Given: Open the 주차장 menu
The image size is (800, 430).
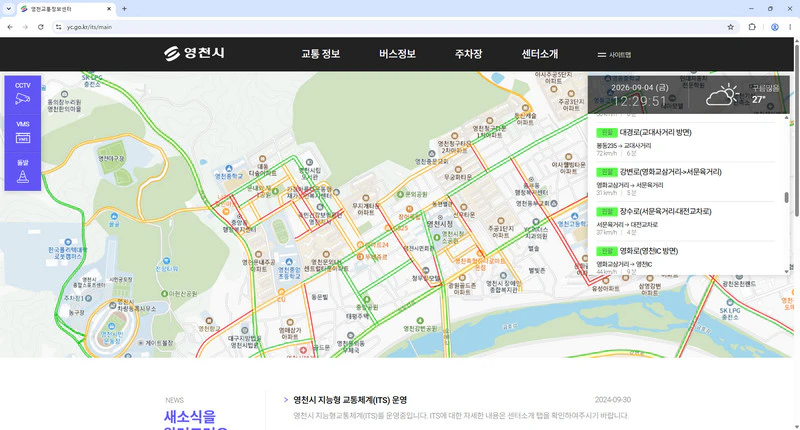Looking at the screenshot, I should coord(468,54).
